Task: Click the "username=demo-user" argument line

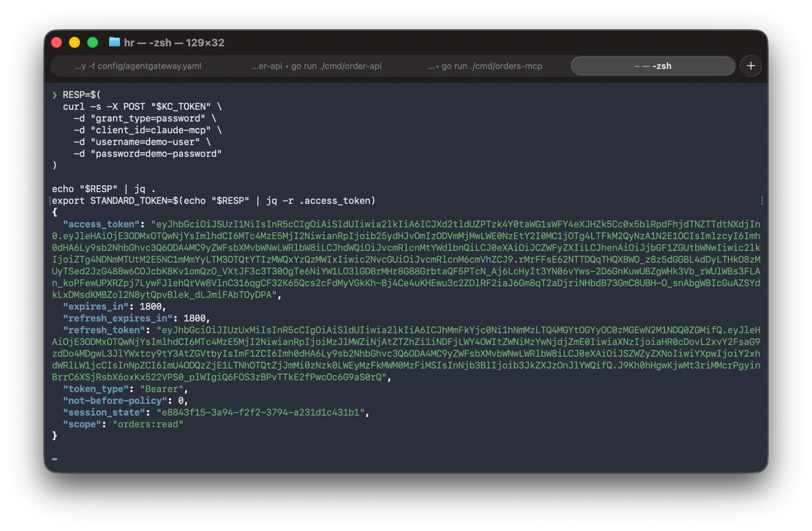Action: [x=142, y=142]
